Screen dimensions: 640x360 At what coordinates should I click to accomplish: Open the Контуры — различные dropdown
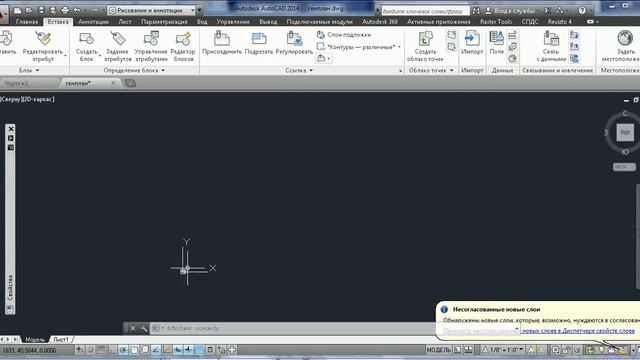click(x=359, y=47)
